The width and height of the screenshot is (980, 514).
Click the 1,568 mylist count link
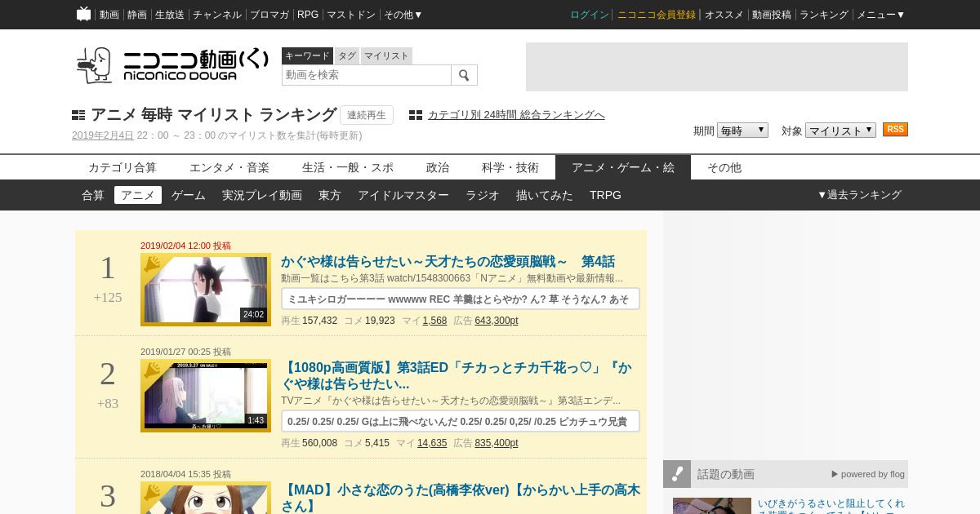point(434,321)
